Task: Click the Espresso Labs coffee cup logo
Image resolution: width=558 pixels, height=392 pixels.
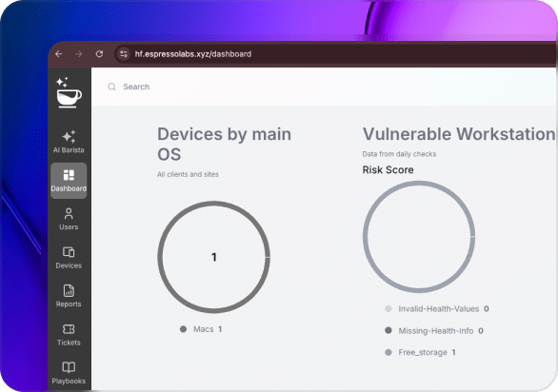Action: click(x=69, y=92)
